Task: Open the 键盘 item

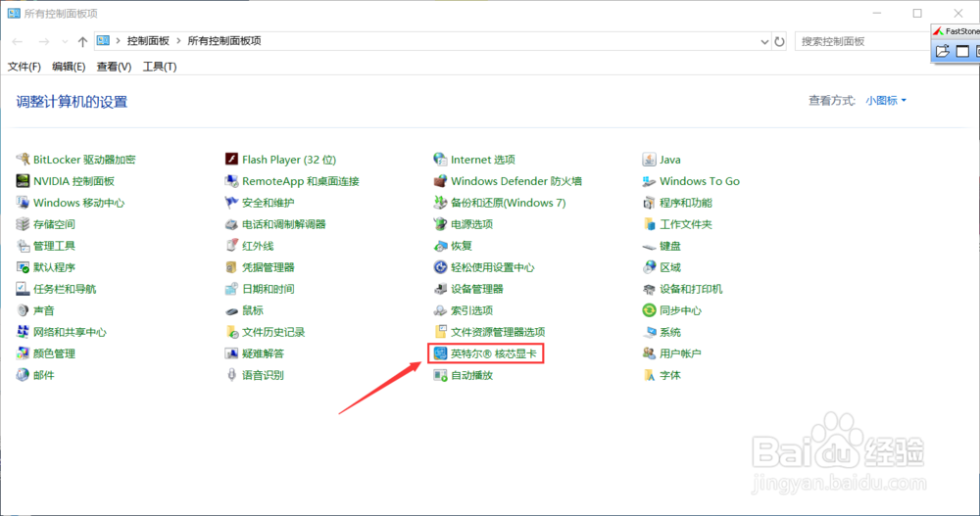Action: [661, 246]
